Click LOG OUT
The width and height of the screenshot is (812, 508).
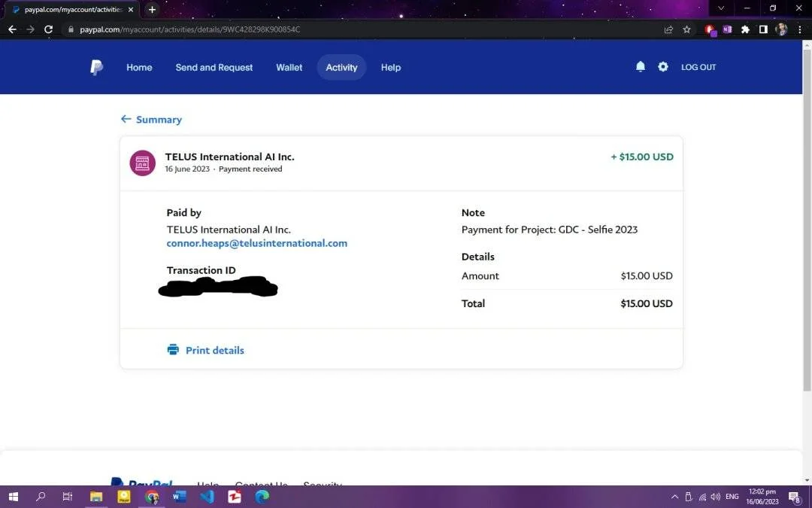pyautogui.click(x=698, y=67)
